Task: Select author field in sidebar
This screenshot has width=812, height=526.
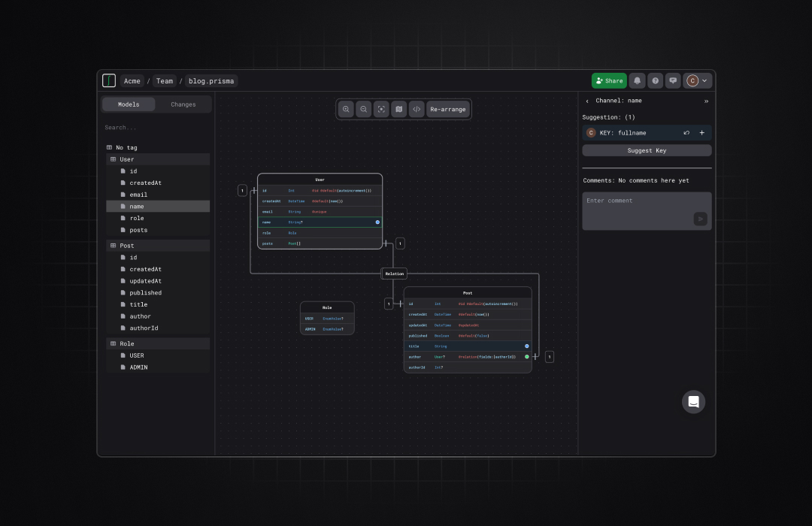Action: click(x=158, y=316)
